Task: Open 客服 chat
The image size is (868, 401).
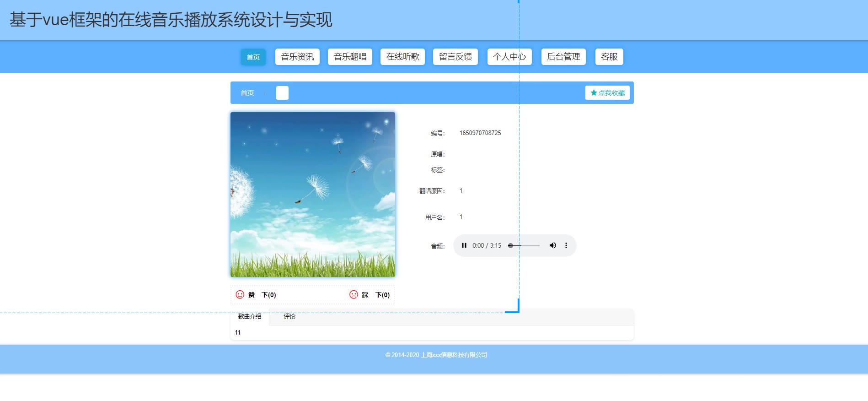Action: pyautogui.click(x=609, y=57)
